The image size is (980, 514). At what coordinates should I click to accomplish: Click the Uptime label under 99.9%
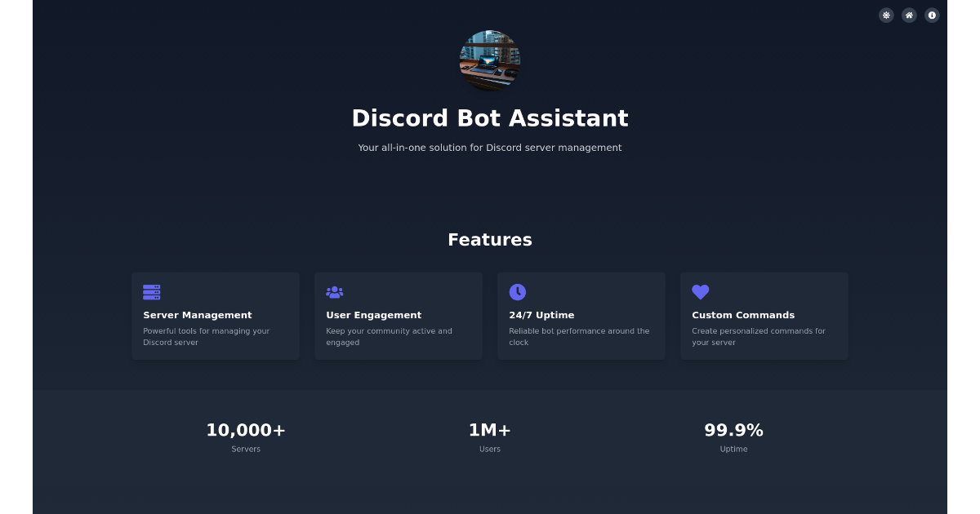point(733,449)
